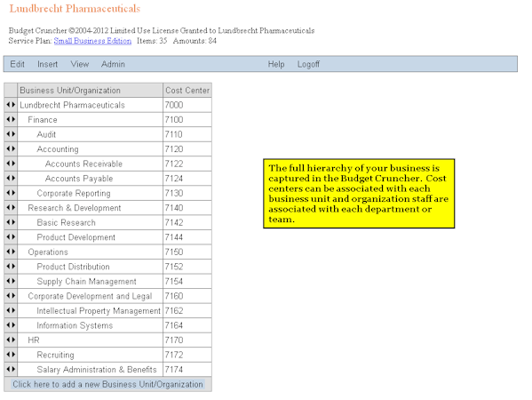Open the Insert menu
532x400 pixels.
pyautogui.click(x=47, y=64)
